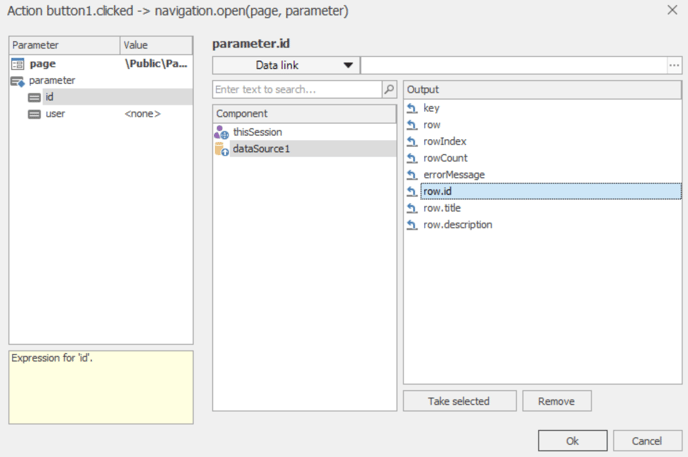
Task: Click the arrow icon beside rowCount
Action: click(412, 158)
